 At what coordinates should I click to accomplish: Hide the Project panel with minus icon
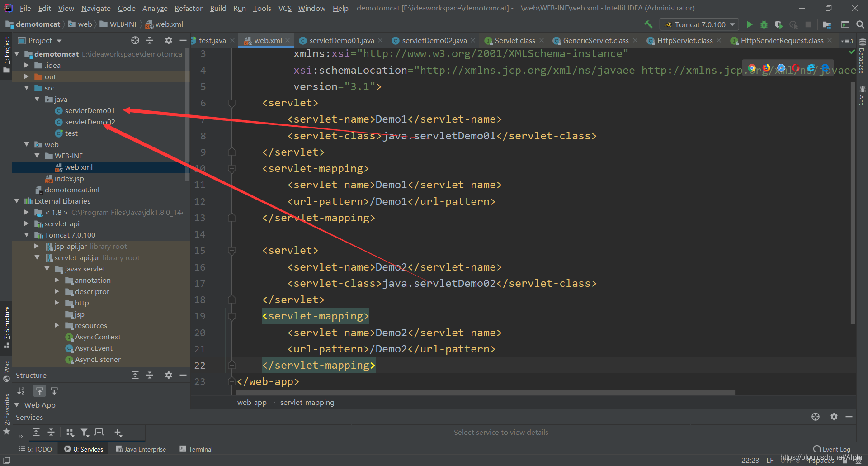tap(183, 40)
